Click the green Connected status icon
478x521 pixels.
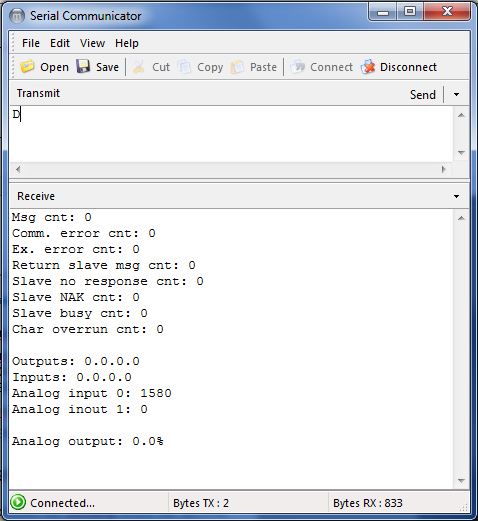tap(18, 502)
